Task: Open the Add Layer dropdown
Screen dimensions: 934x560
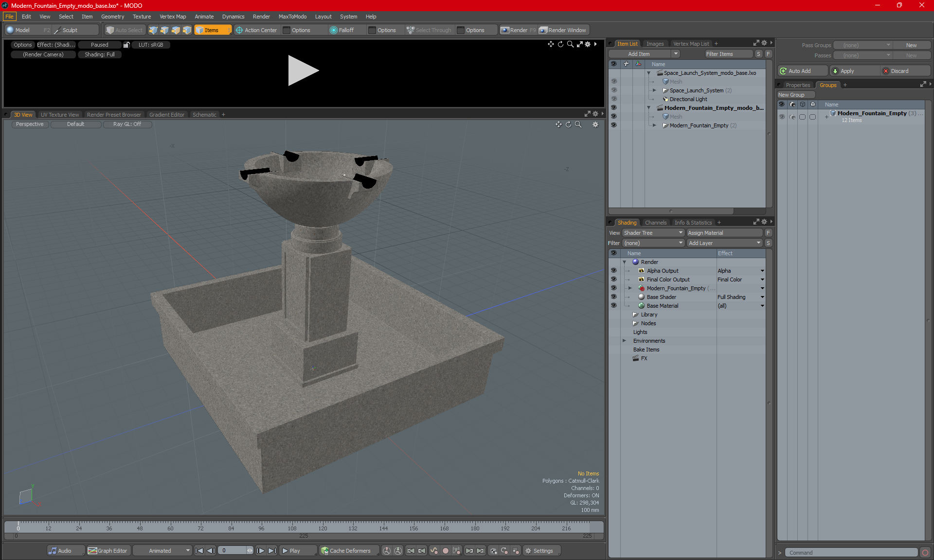Action: click(724, 243)
